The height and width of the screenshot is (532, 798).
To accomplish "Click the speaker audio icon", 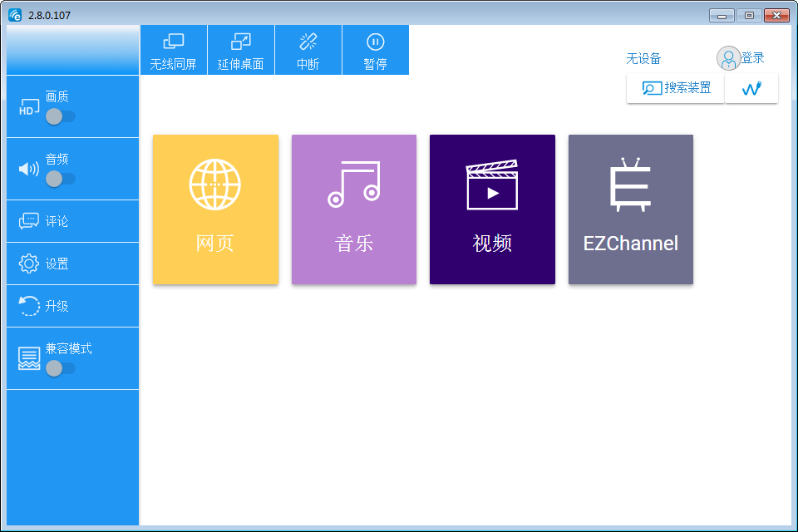I will point(28,169).
